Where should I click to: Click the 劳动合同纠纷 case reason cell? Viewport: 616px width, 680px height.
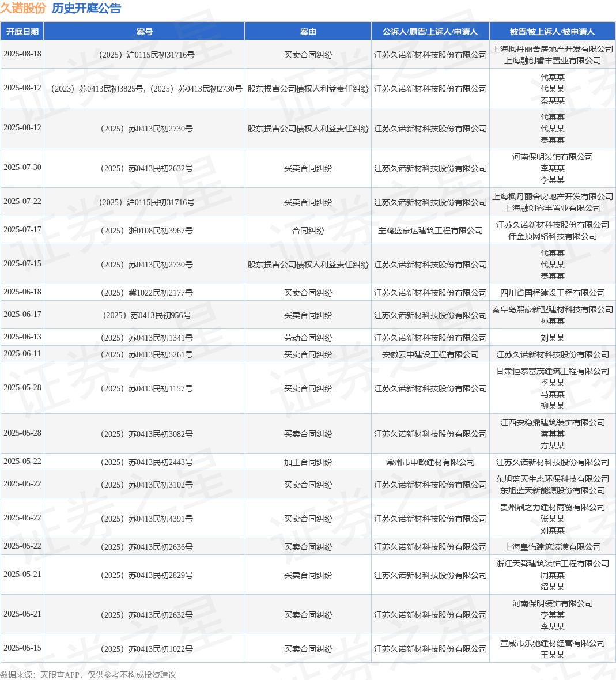(308, 338)
